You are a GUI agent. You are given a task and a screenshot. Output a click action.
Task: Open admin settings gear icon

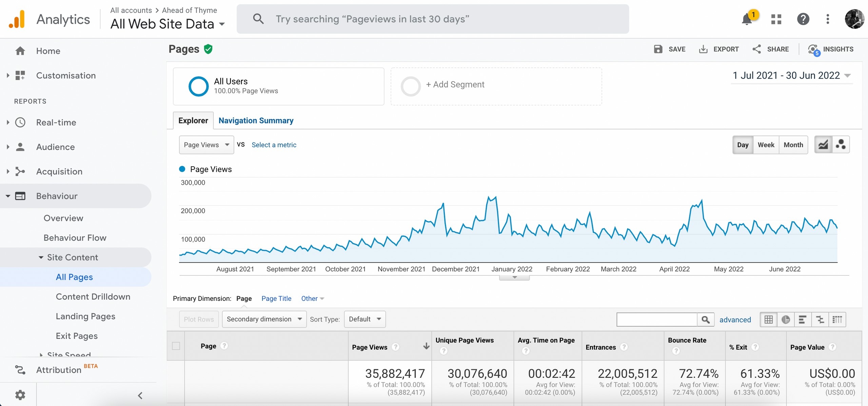(20, 395)
